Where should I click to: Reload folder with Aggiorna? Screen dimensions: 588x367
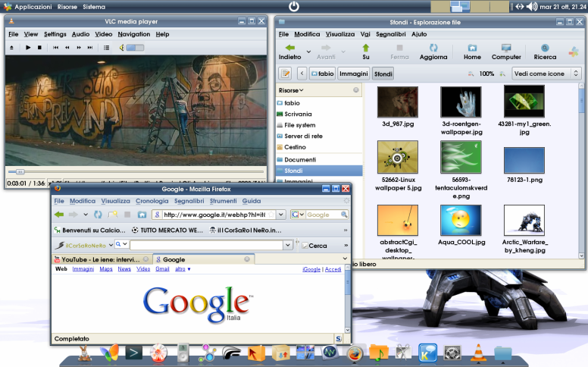point(433,52)
